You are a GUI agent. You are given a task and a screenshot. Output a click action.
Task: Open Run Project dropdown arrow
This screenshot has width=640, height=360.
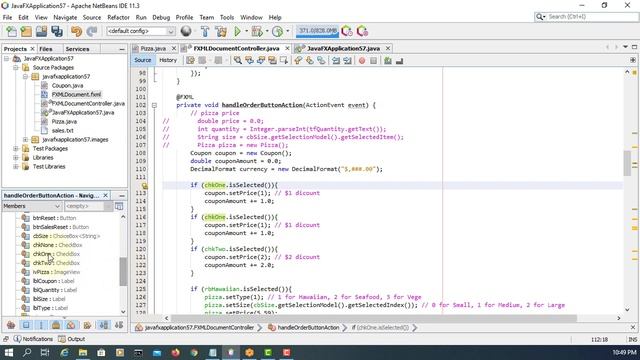click(246, 31)
